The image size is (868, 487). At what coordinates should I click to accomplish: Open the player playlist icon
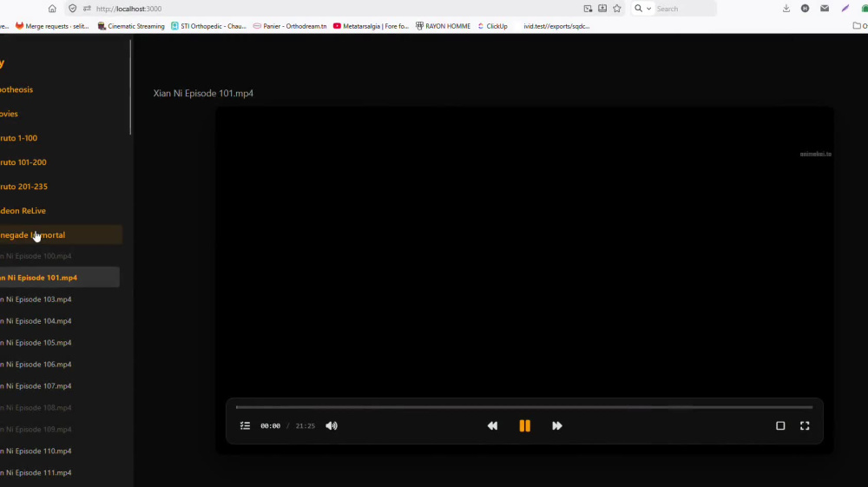[246, 425]
